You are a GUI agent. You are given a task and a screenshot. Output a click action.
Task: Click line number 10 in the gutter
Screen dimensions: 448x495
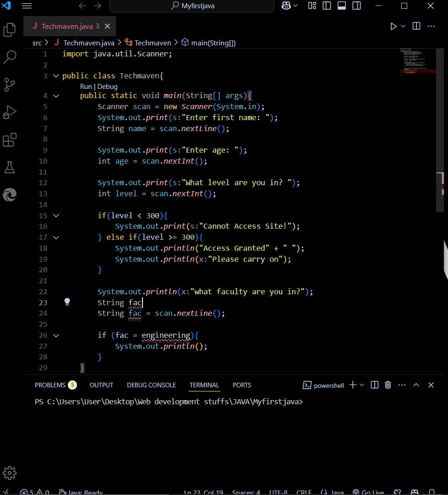43,161
